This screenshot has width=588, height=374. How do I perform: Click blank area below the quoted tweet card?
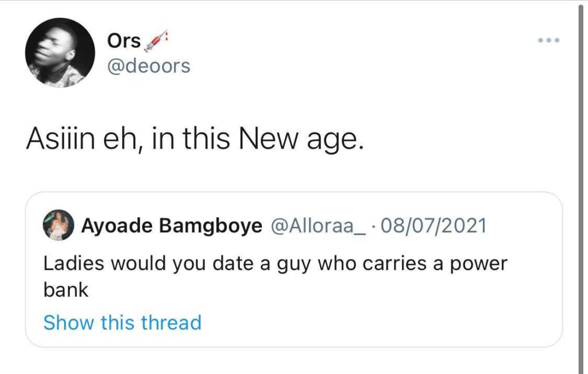point(287,361)
